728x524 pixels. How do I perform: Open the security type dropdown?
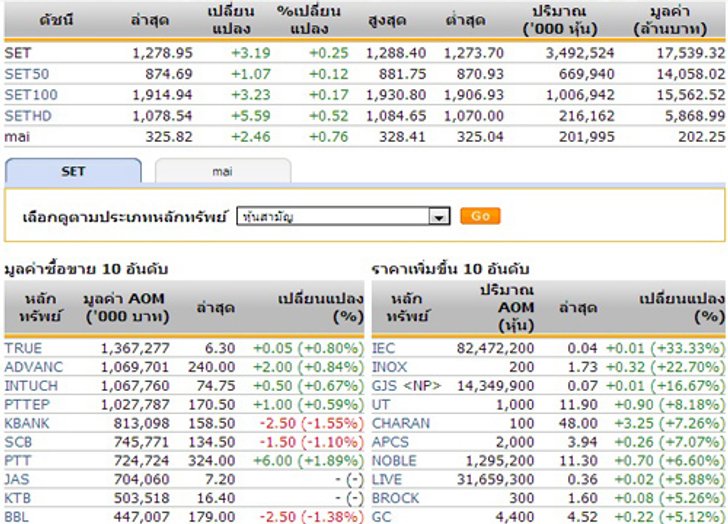(x=343, y=216)
